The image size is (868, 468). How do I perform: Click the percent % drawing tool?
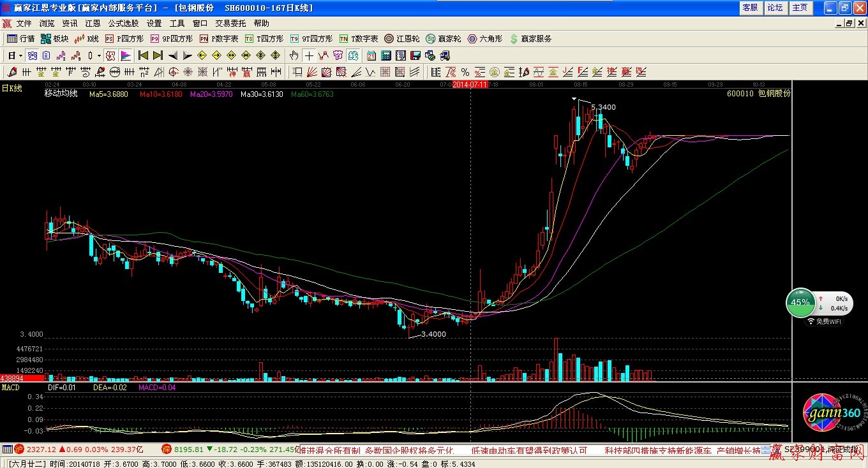465,72
